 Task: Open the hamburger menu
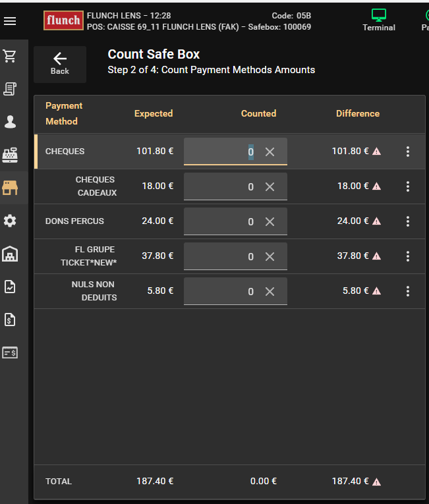10,21
